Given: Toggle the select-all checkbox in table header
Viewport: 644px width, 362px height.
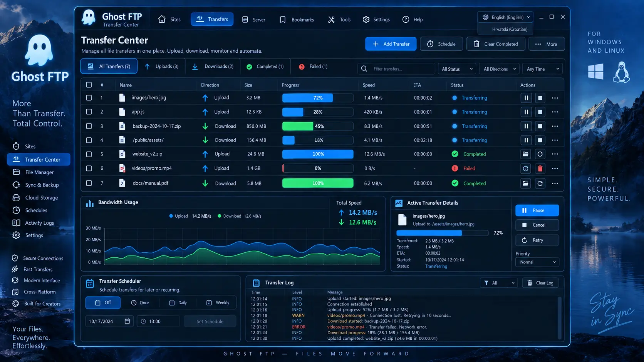Looking at the screenshot, I should [x=89, y=85].
